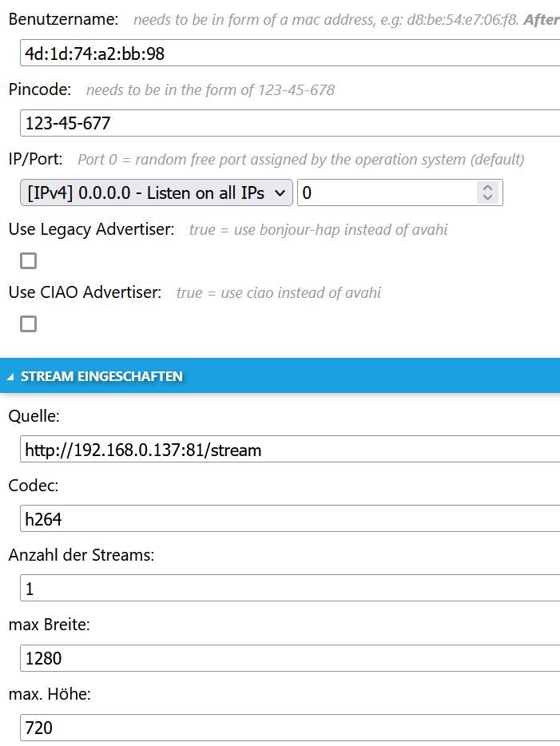Toggle the Use CIAO Advertiser checkbox

(29, 323)
